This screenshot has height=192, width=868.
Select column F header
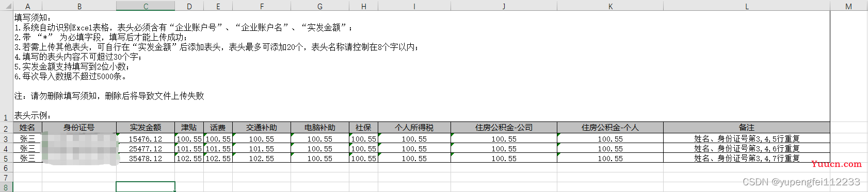tap(262, 6)
